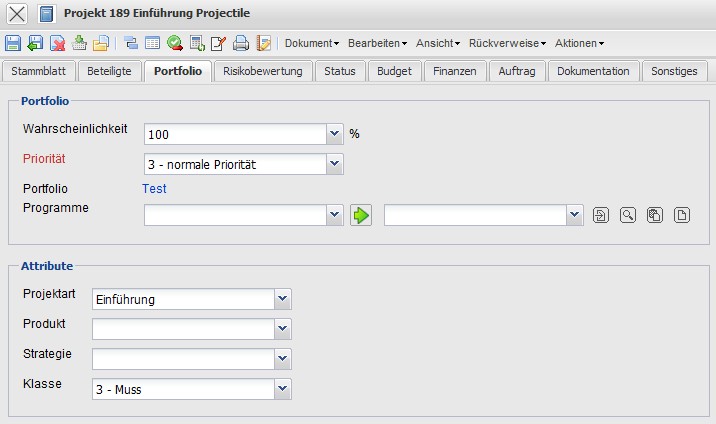
Task: Open the Aktionen menu
Action: pos(579,43)
